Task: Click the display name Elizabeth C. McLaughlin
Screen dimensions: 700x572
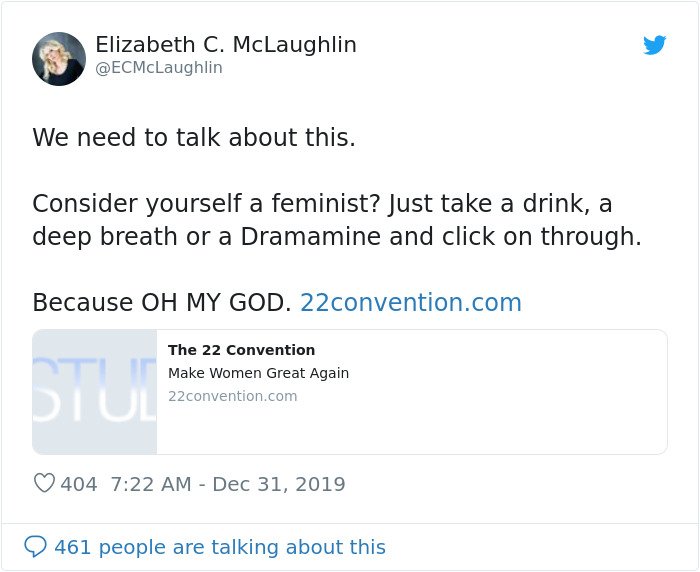Action: 226,45
